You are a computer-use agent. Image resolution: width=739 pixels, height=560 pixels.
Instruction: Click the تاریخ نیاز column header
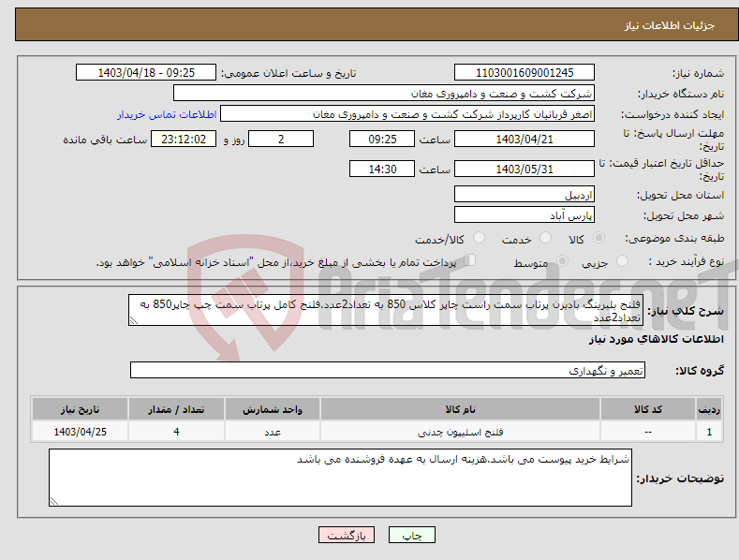point(80,409)
